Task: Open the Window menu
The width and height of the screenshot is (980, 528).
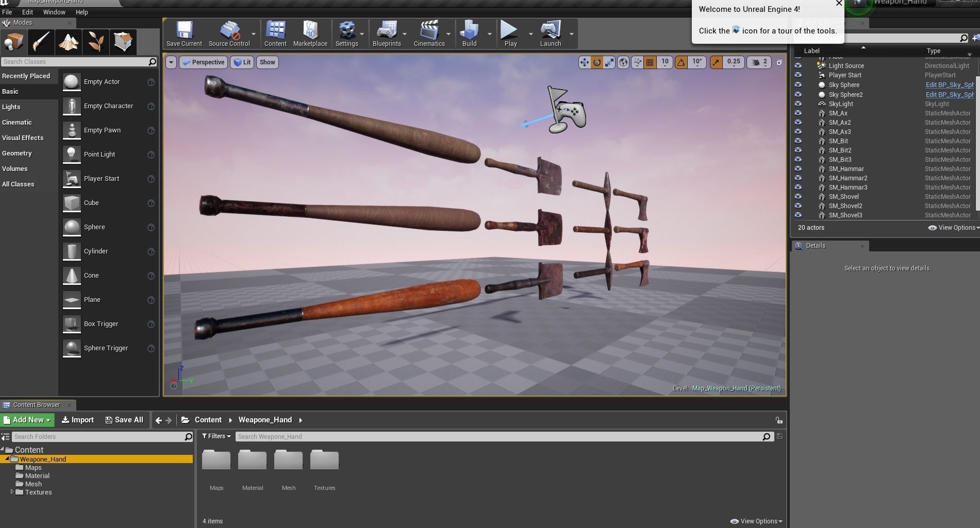Action: tap(54, 12)
